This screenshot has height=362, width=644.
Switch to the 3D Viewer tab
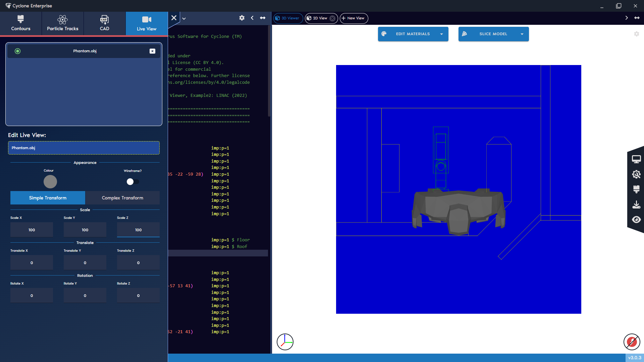288,18
